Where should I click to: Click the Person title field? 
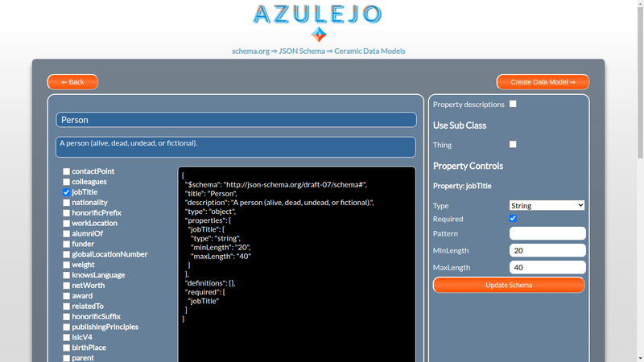click(236, 120)
